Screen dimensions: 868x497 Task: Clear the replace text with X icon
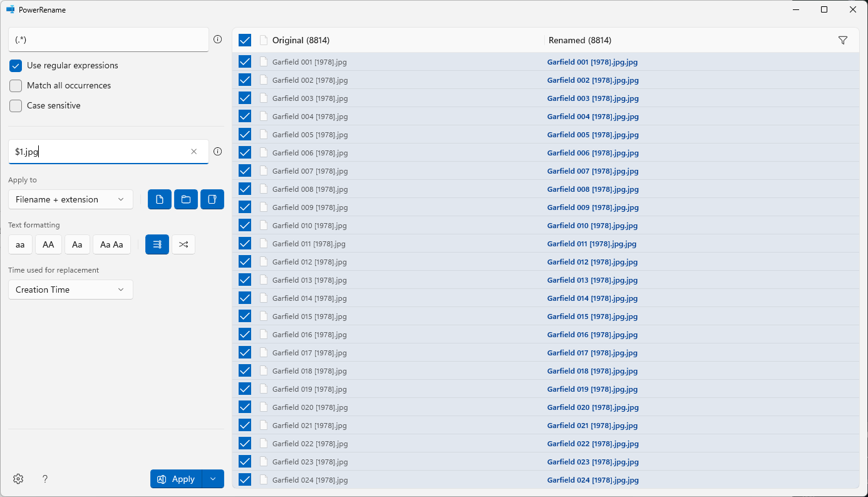pyautogui.click(x=194, y=152)
